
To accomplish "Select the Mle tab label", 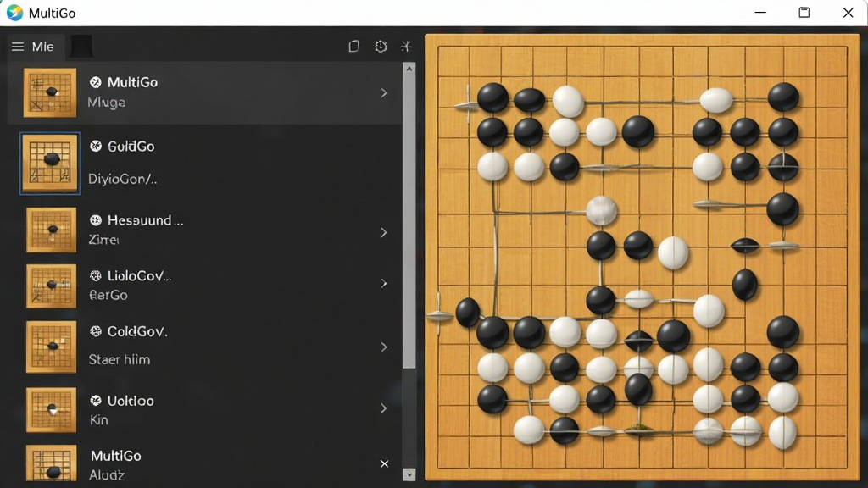I will pos(42,47).
